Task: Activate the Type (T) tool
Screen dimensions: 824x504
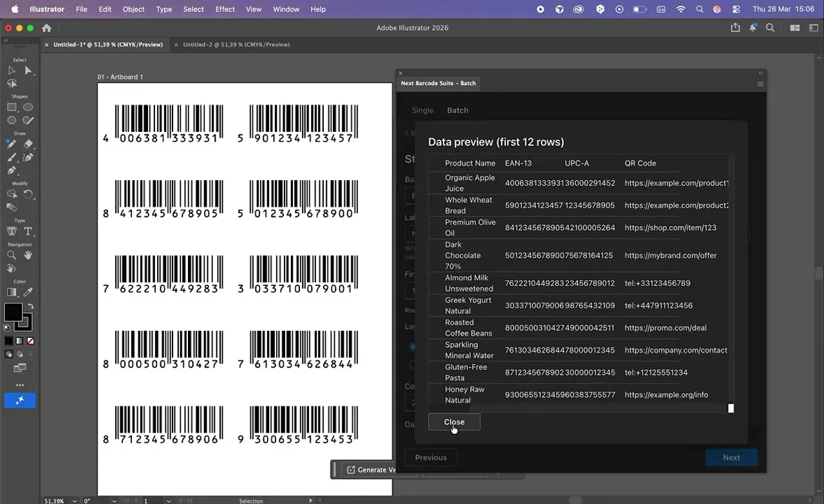Action: point(28,231)
